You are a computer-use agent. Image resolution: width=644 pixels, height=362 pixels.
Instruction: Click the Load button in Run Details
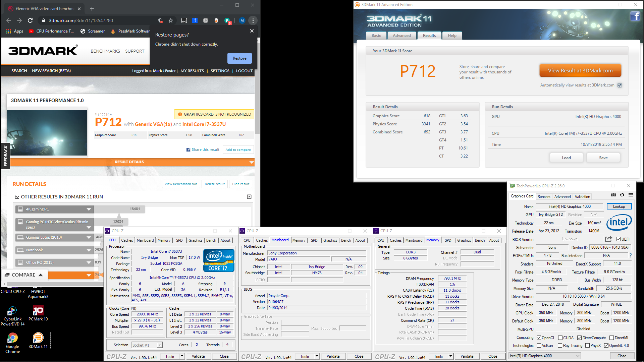(x=567, y=158)
